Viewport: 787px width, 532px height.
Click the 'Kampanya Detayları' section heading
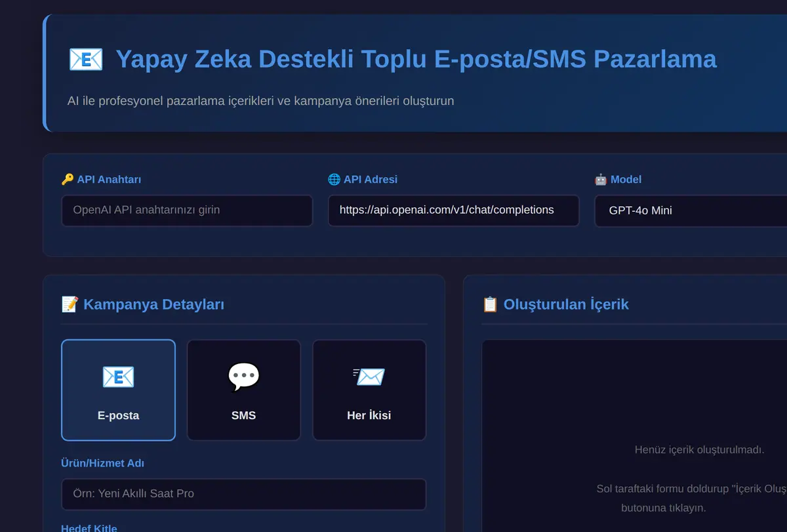tap(154, 304)
